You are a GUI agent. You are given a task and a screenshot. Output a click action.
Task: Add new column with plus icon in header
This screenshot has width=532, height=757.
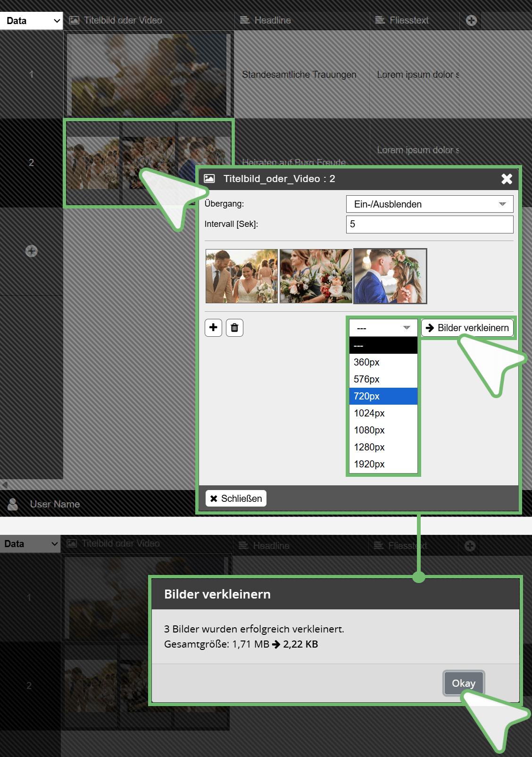[x=471, y=20]
